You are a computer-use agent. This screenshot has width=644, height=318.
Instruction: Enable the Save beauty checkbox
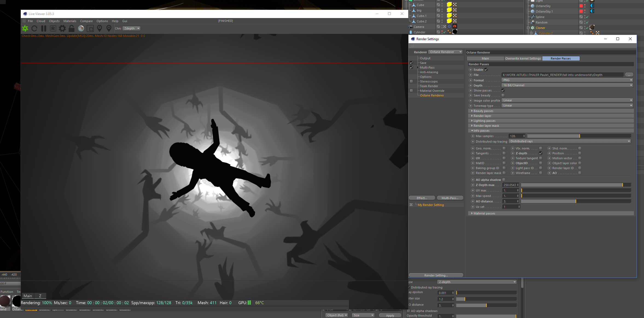[x=503, y=95]
